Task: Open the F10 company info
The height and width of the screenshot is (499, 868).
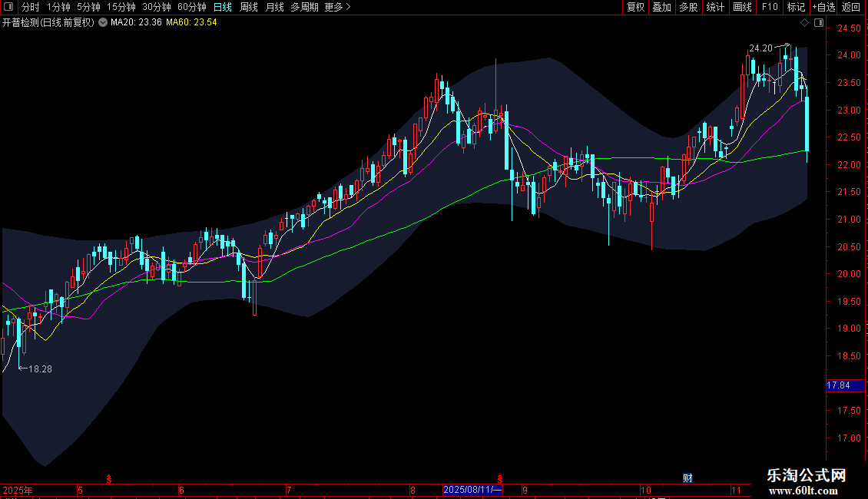Action: tap(770, 7)
